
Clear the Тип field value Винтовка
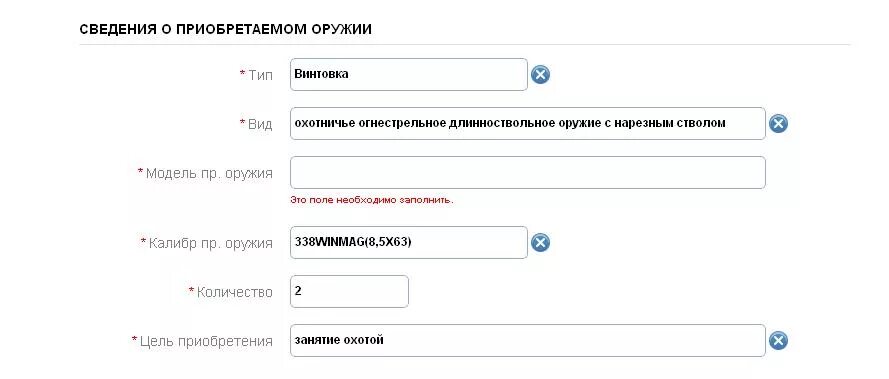[x=540, y=74]
